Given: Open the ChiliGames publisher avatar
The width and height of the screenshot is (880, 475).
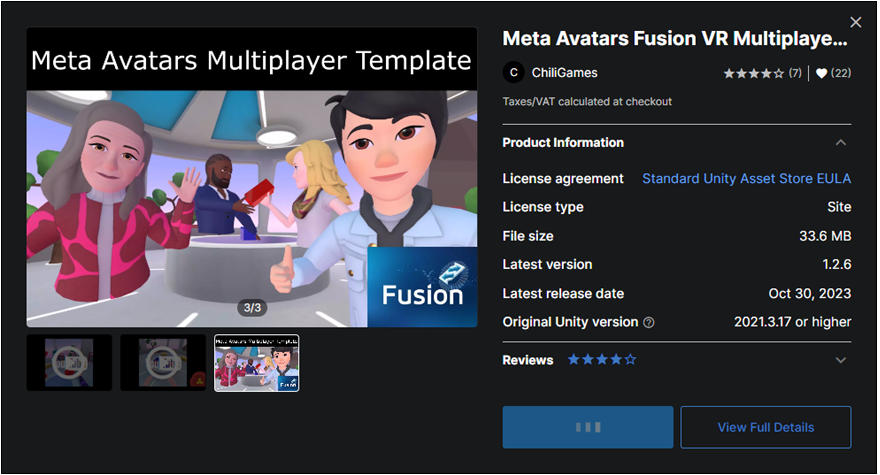Looking at the screenshot, I should coord(513,72).
